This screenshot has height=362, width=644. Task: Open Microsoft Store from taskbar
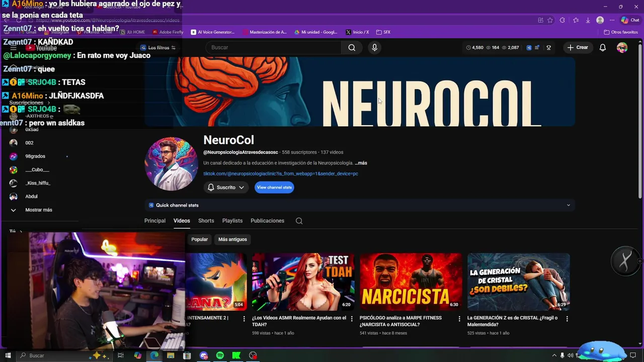click(x=187, y=355)
